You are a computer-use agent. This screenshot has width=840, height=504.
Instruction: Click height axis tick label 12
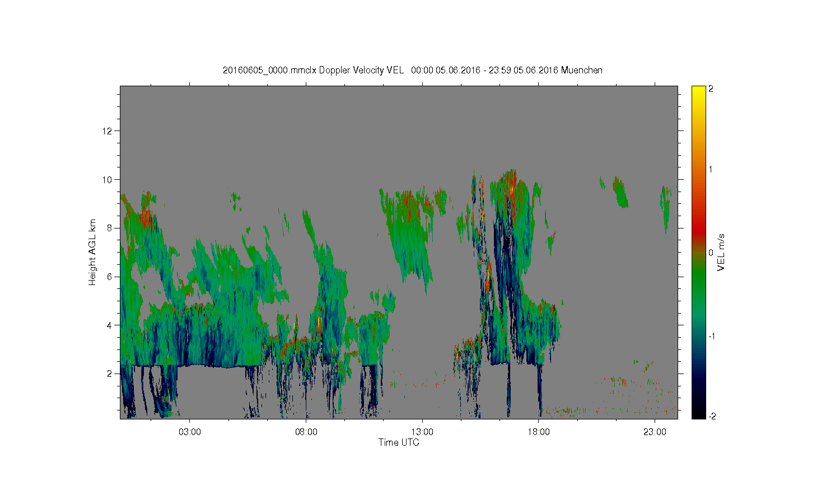[108, 131]
